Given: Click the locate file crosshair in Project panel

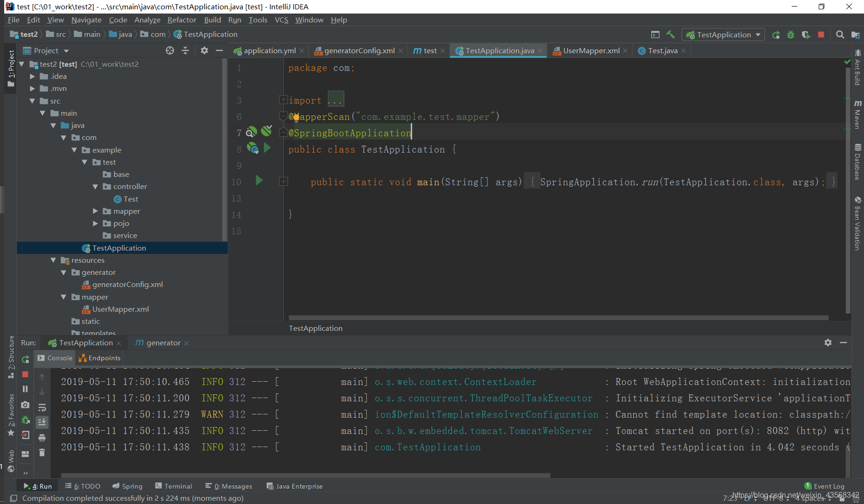Looking at the screenshot, I should click(170, 50).
